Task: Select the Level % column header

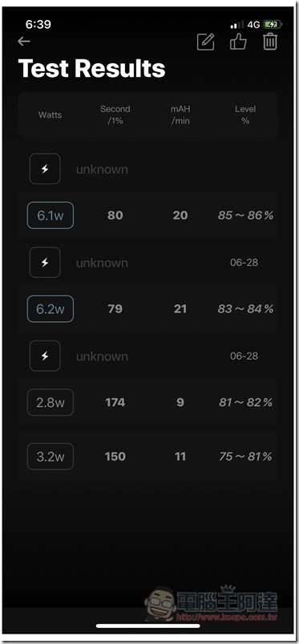Action: (245, 115)
